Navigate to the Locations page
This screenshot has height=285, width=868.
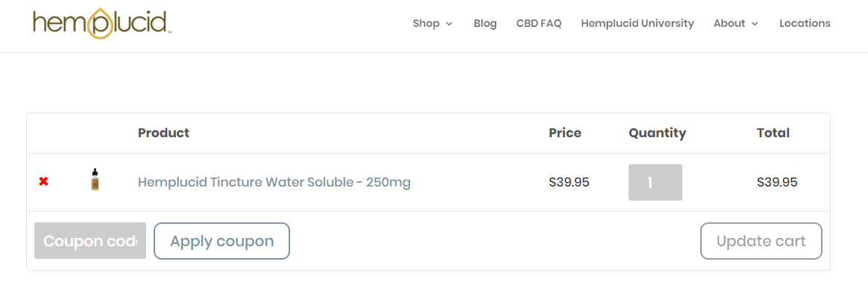tap(805, 23)
